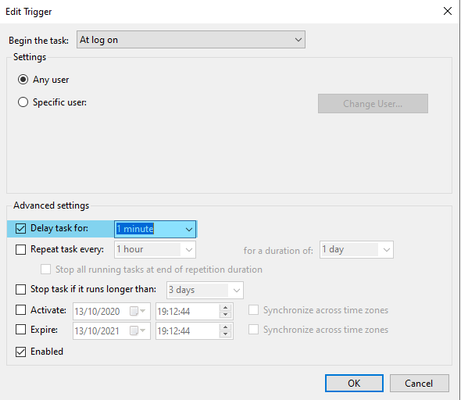Open the Begin the task dropdown
461x400 pixels.
pyautogui.click(x=191, y=40)
